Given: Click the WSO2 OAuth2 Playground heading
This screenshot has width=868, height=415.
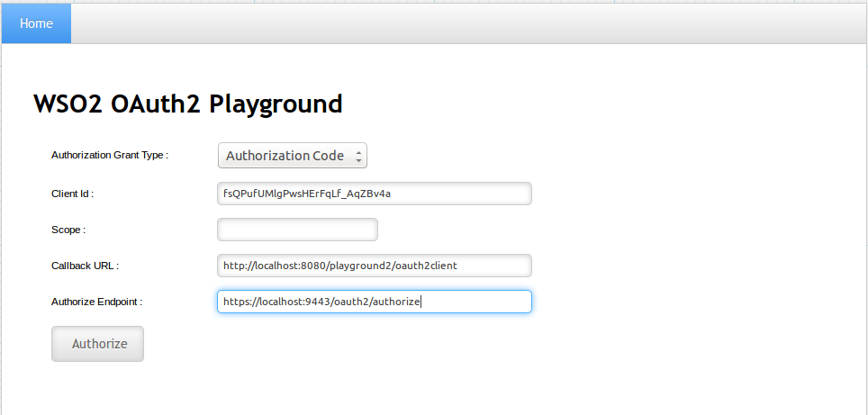Looking at the screenshot, I should pyautogui.click(x=187, y=104).
